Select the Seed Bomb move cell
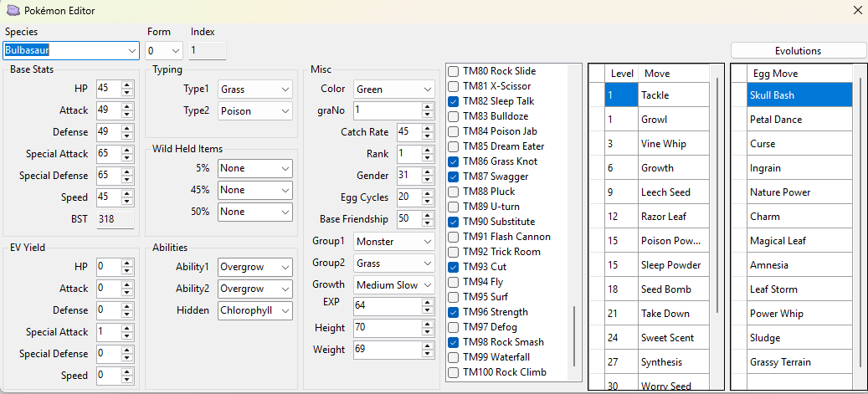The height and width of the screenshot is (394, 868). coord(673,289)
